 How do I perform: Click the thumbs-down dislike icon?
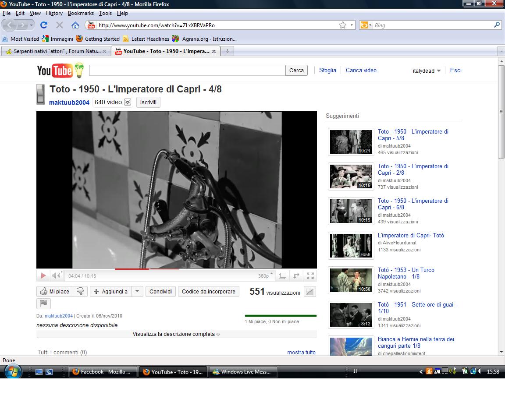point(80,292)
